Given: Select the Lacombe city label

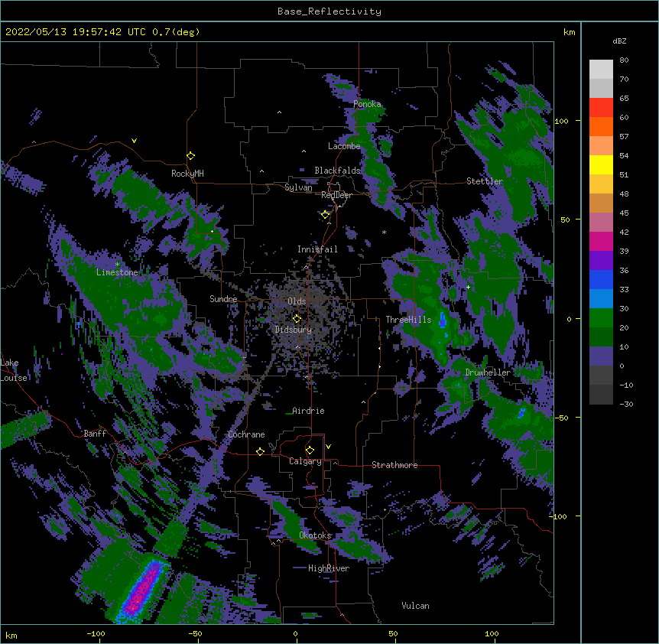Looking at the screenshot, I should [x=344, y=146].
